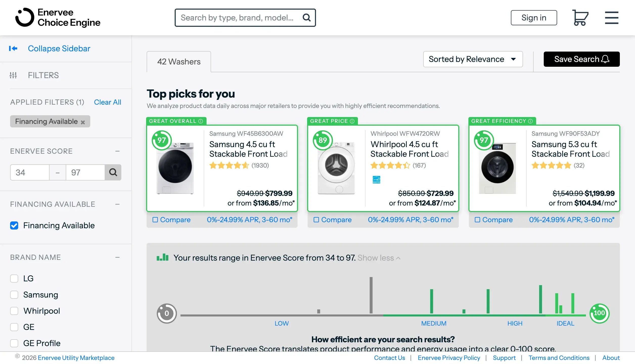This screenshot has height=364, width=635.
Task: Toggle Financing Available checkbox
Action: [x=14, y=225]
